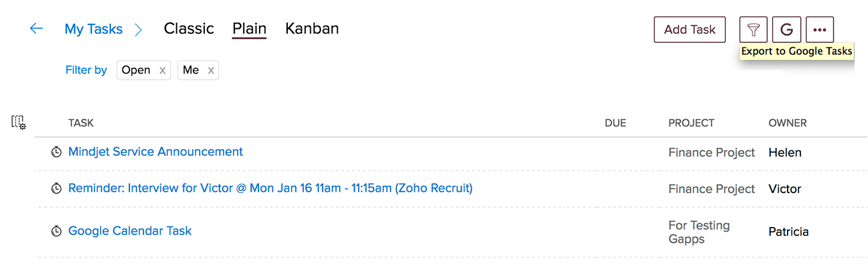The width and height of the screenshot is (868, 264).
Task: Open the filter funnel icon
Action: (x=753, y=29)
